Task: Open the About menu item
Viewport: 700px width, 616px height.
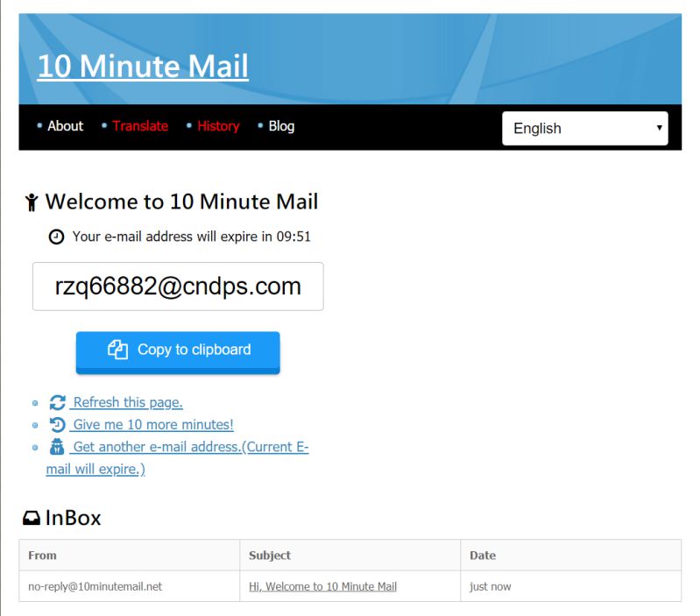Action: pyautogui.click(x=65, y=126)
